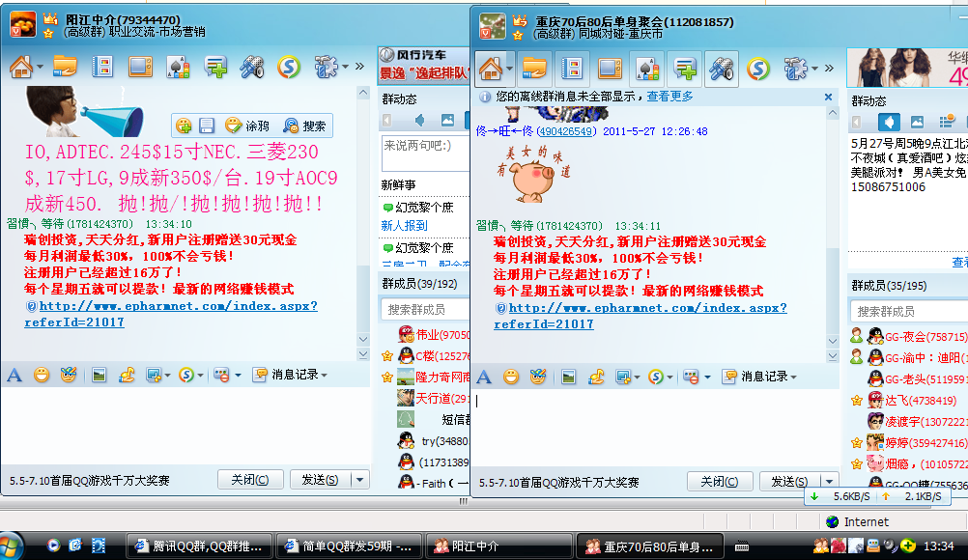
Task: Click the music note icon in 重庆70后80后 input toolbar
Action: pos(596,377)
